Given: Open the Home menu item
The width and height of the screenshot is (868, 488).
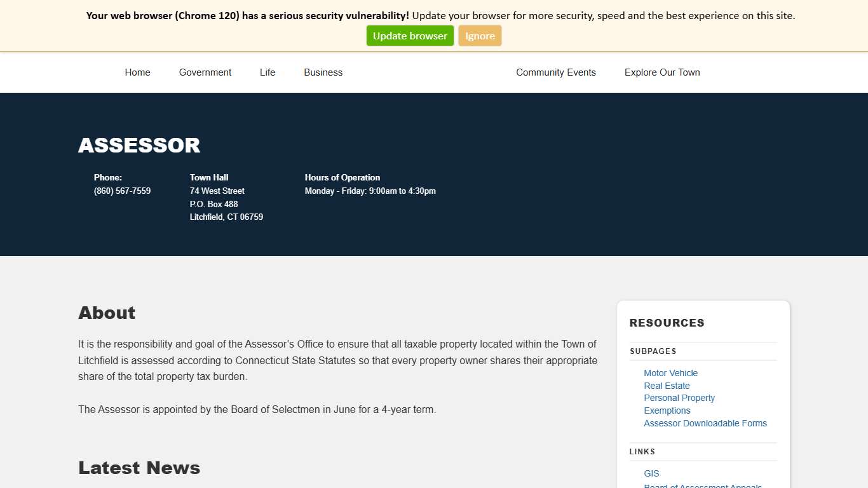Looking at the screenshot, I should pyautogui.click(x=137, y=72).
